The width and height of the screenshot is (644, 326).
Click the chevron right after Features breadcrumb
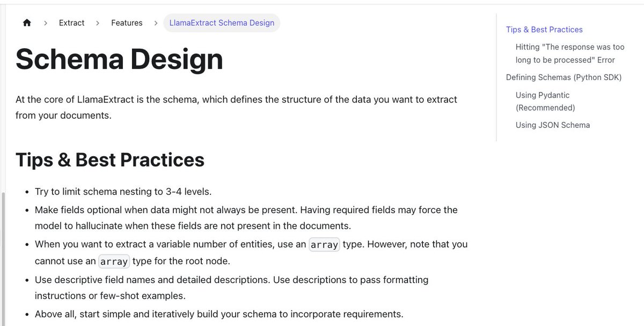(x=156, y=23)
